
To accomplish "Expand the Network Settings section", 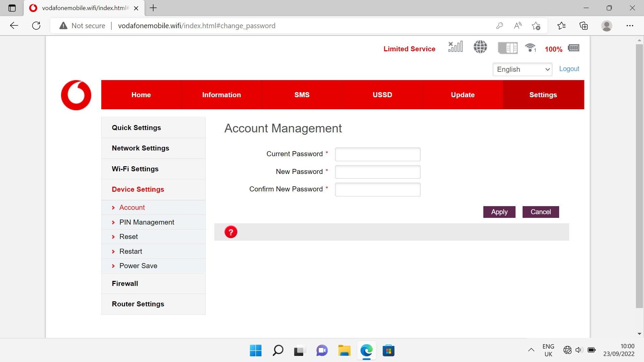I will [x=141, y=148].
